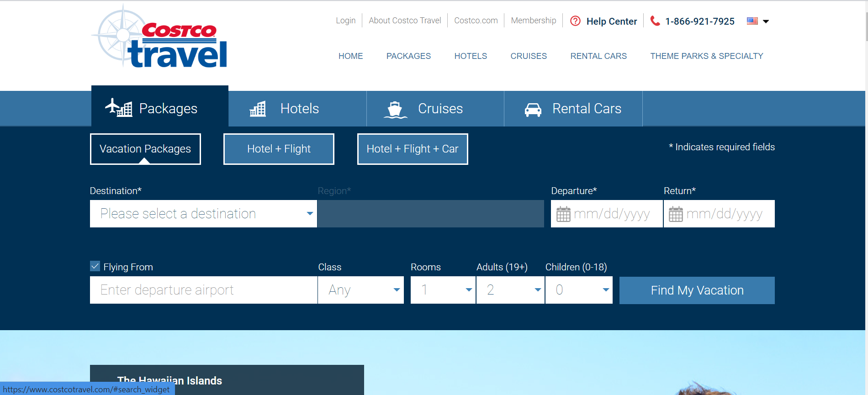Viewport: 868px width, 395px height.
Task: Click the Departure date input field
Action: click(x=607, y=214)
